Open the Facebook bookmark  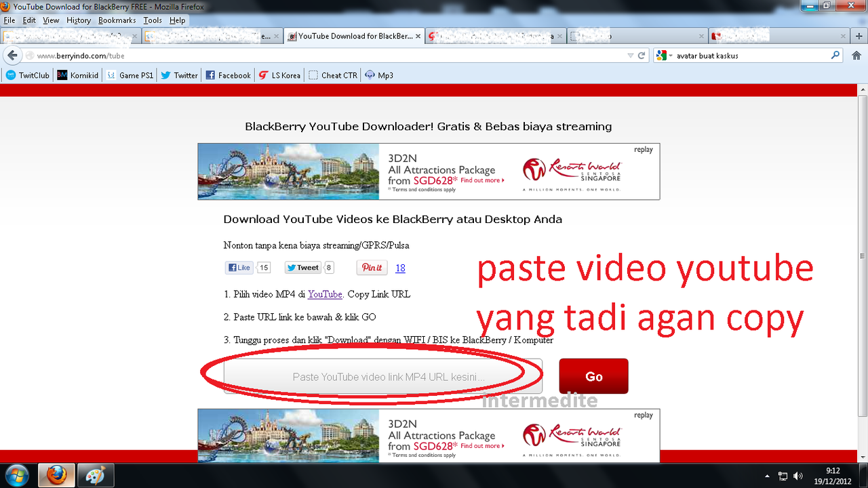tap(228, 75)
